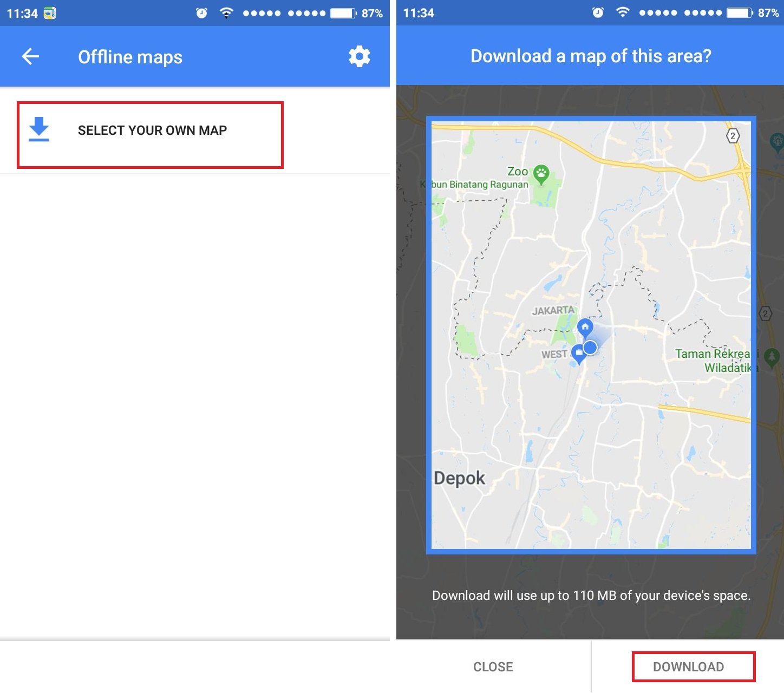Tap the JAKARTA label on map
Screen dimensions: 784x693
click(x=553, y=311)
